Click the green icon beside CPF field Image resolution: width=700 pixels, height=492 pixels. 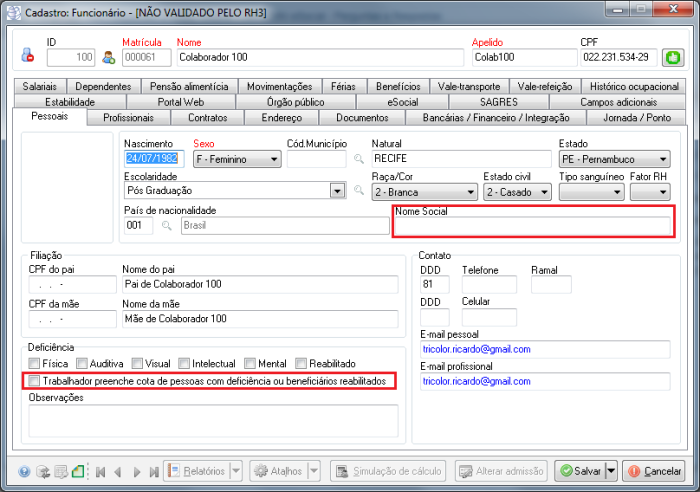point(674,57)
